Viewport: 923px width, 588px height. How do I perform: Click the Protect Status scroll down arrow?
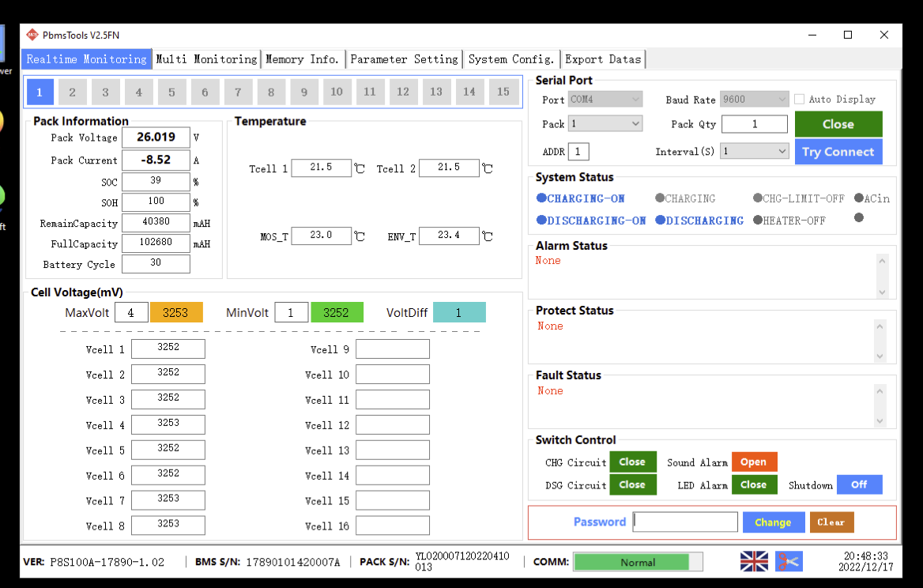(x=880, y=356)
